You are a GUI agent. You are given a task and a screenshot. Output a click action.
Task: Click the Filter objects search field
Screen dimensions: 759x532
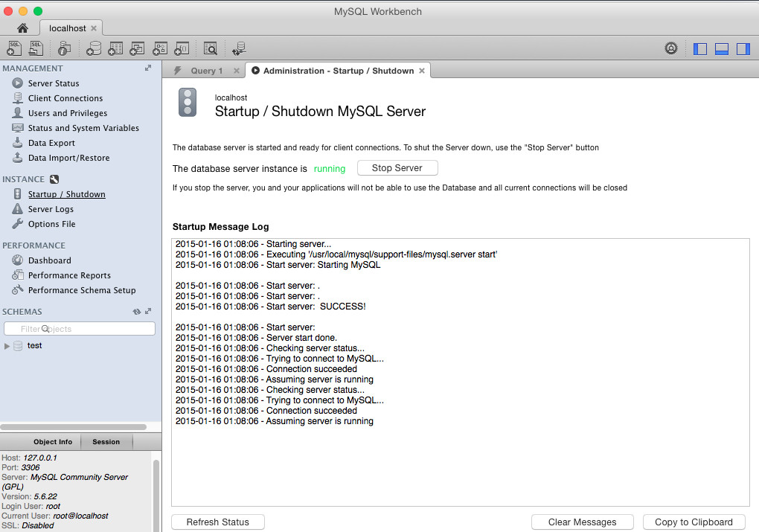[x=80, y=329]
